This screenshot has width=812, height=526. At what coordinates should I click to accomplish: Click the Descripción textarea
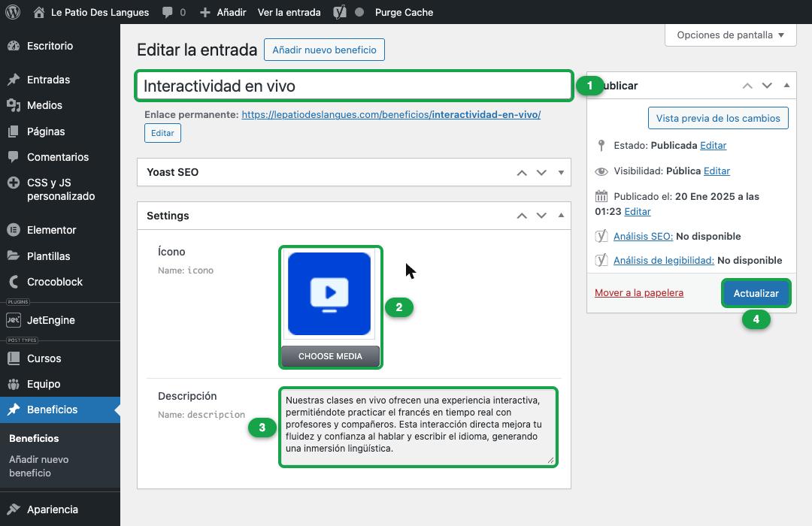coord(419,427)
